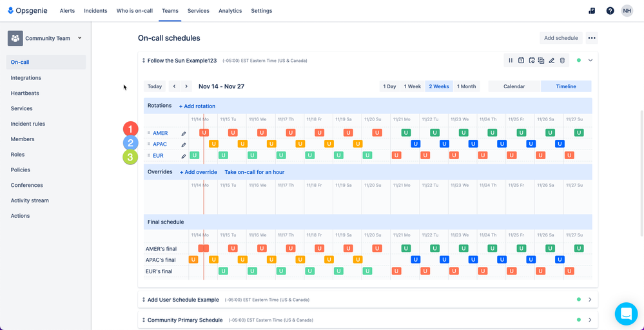Edit the Follow the Sun Example123 schedule

[552, 61]
